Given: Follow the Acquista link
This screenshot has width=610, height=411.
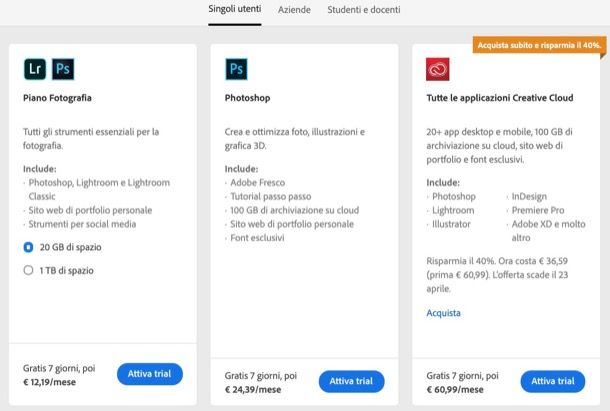Looking at the screenshot, I should click(x=443, y=313).
